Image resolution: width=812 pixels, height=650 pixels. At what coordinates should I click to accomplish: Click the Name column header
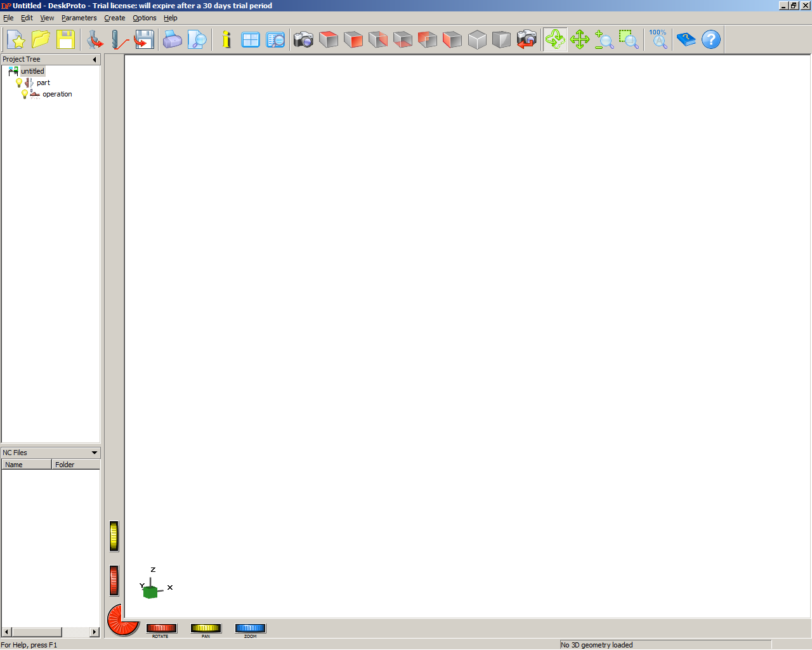[x=26, y=465]
